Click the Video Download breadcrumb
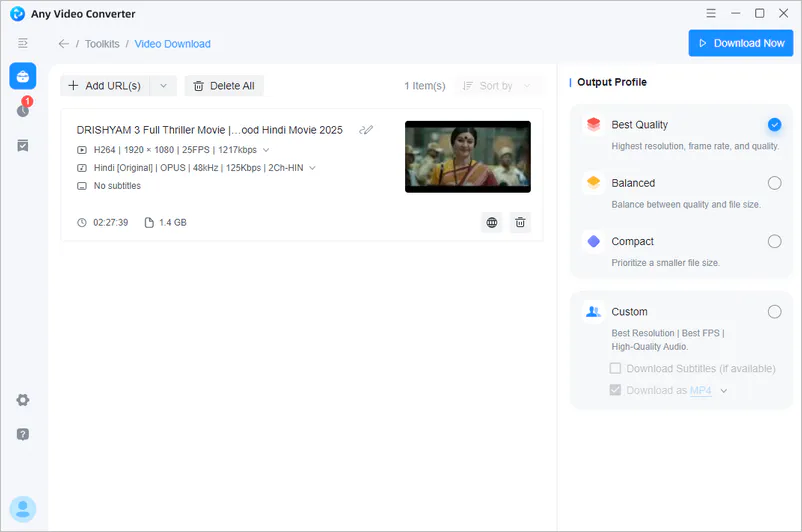This screenshot has width=802, height=532. click(x=172, y=44)
